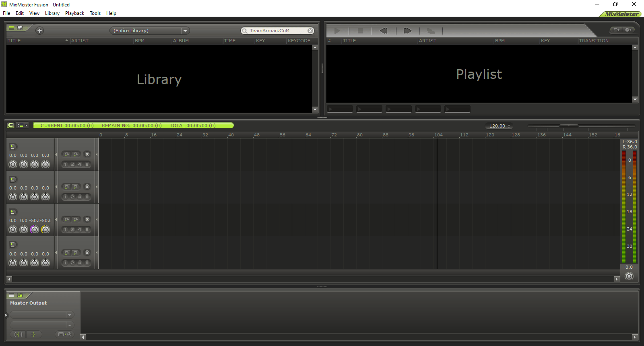
Task: Toggle the second track's output icon
Action: 13,179
